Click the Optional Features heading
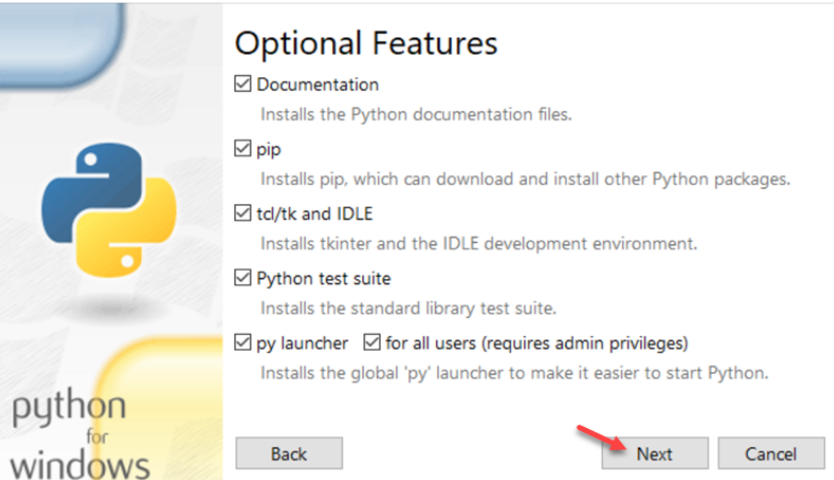Image resolution: width=834 pixels, height=480 pixels. click(366, 43)
